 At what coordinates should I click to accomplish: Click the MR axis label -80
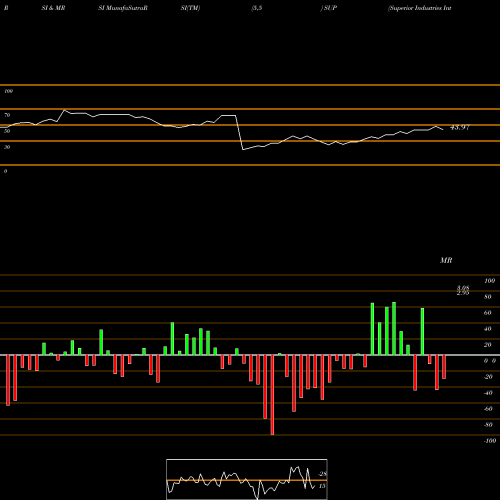[488, 425]
